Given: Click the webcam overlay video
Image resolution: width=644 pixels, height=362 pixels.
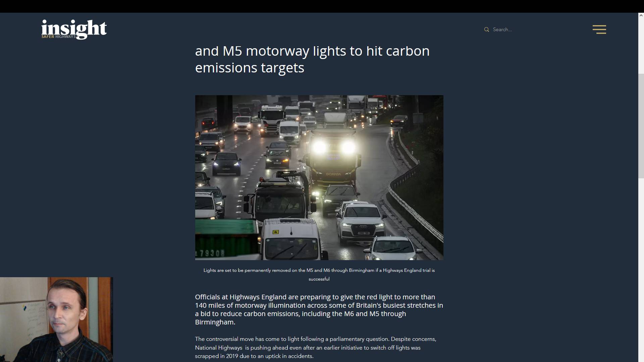Looking at the screenshot, I should click(56, 319).
